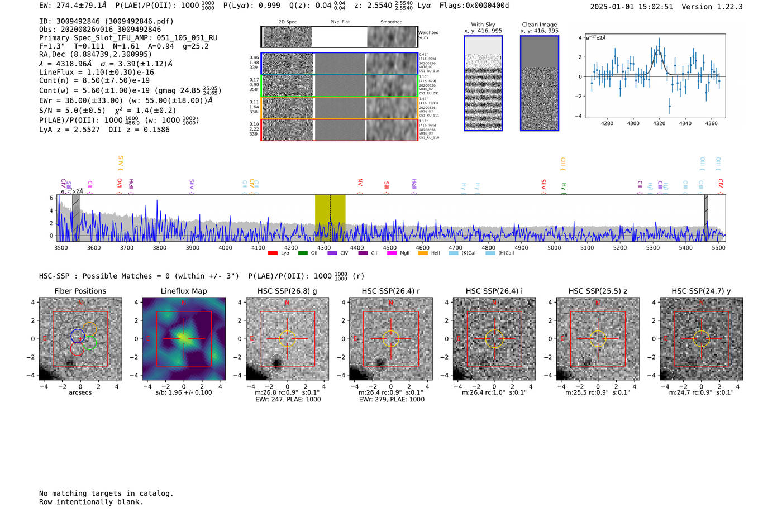Click the red Lyα legend swatch

[x=273, y=253]
